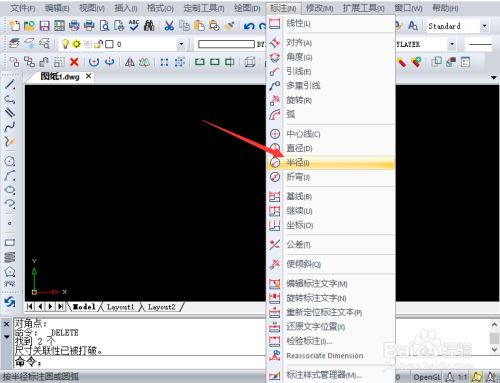Choose 半径 radius dimension menu item
The image size is (500, 383).
coord(331,163)
